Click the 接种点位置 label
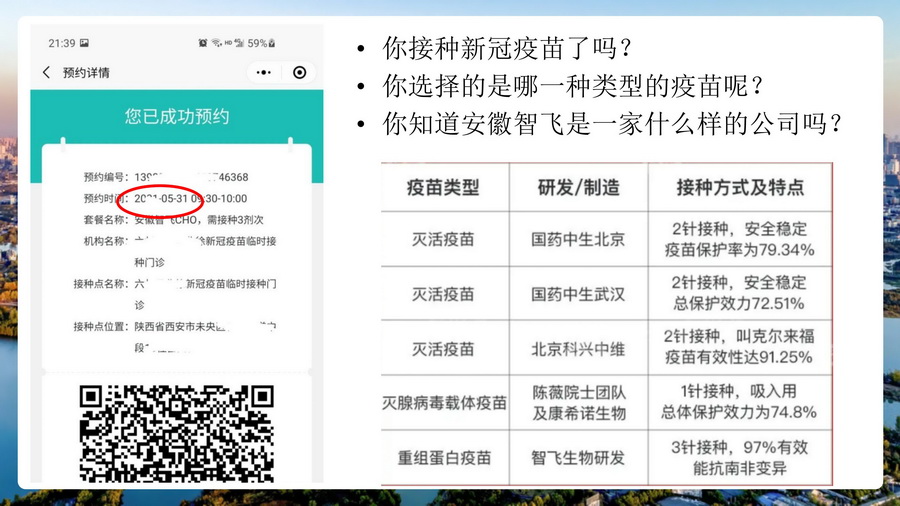900x506 pixels. pos(100,326)
